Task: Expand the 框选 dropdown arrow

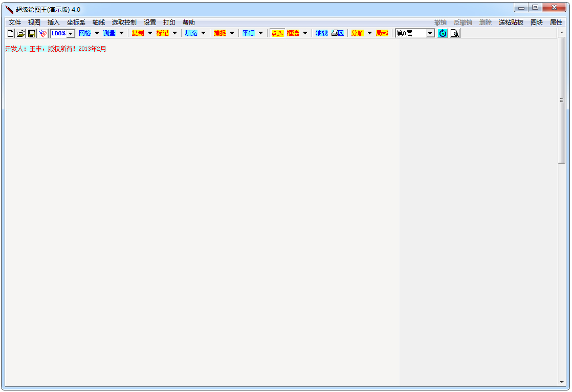Action: click(305, 33)
